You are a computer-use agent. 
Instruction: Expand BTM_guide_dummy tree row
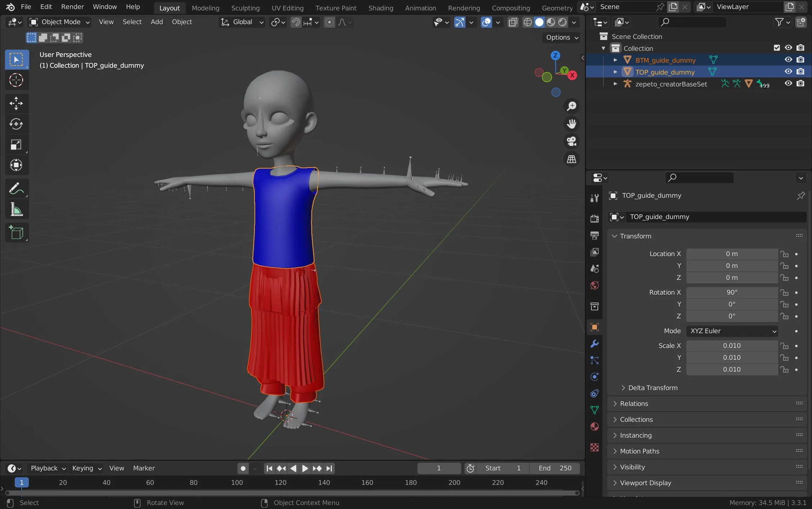pyautogui.click(x=615, y=60)
